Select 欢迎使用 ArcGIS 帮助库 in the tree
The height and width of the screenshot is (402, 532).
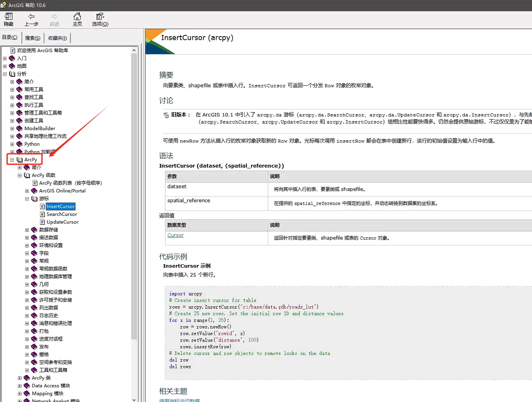click(x=42, y=50)
